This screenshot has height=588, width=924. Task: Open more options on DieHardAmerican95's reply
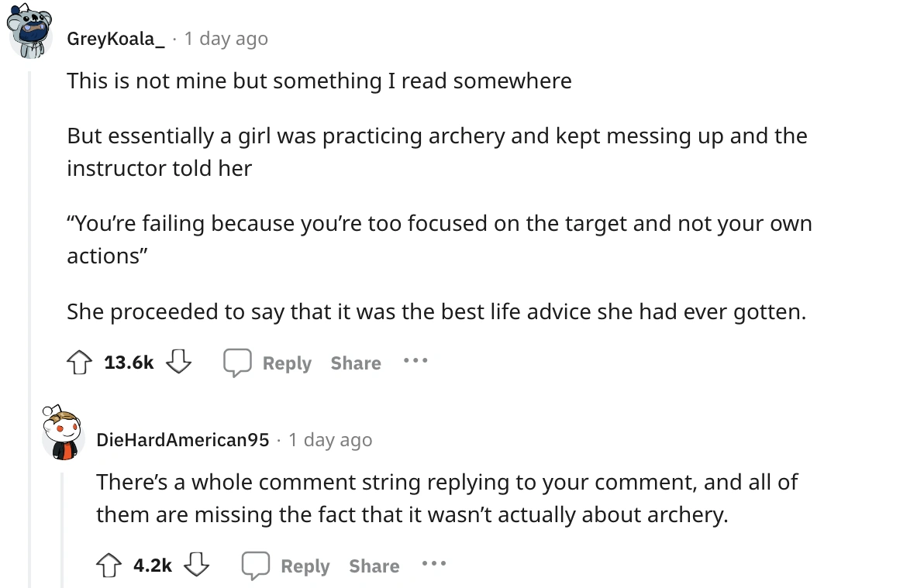click(x=433, y=565)
